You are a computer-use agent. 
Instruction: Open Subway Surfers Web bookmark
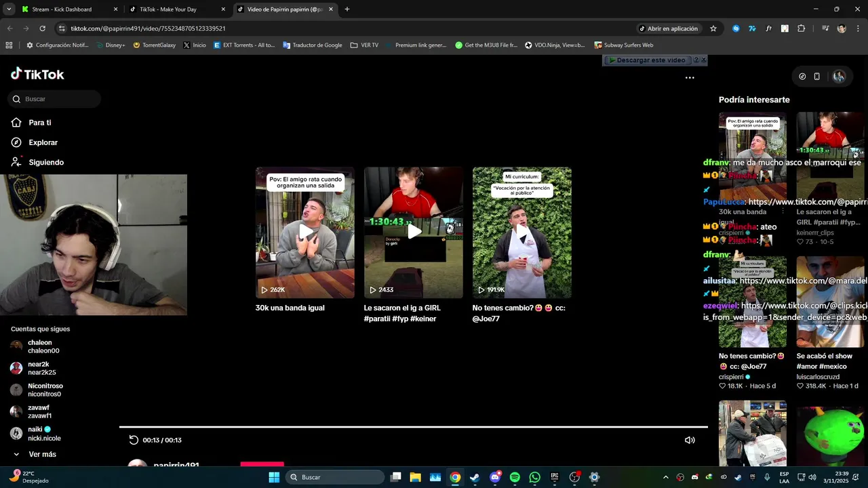(624, 45)
